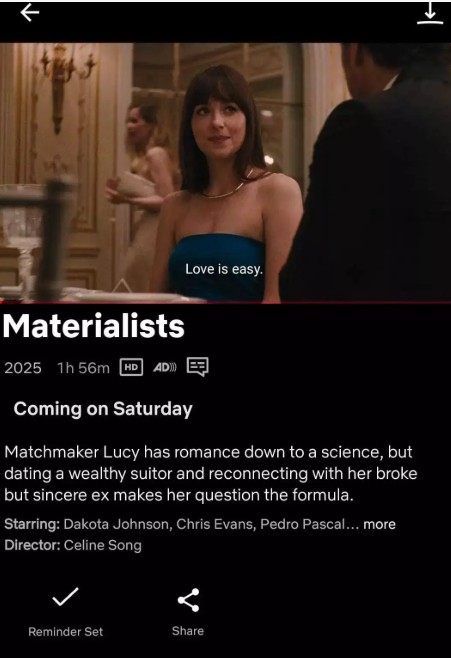The height and width of the screenshot is (658, 451).
Task: Tap the download icon in top corner
Action: coord(430,13)
